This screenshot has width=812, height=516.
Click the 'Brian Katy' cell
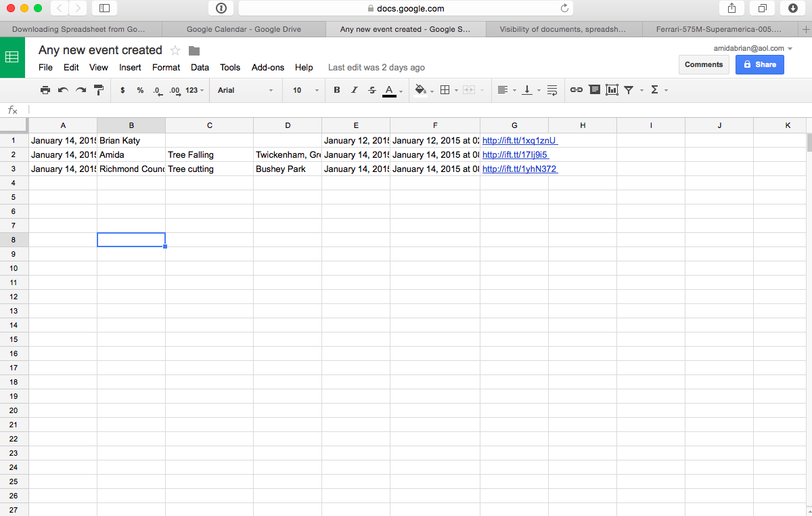click(x=131, y=141)
